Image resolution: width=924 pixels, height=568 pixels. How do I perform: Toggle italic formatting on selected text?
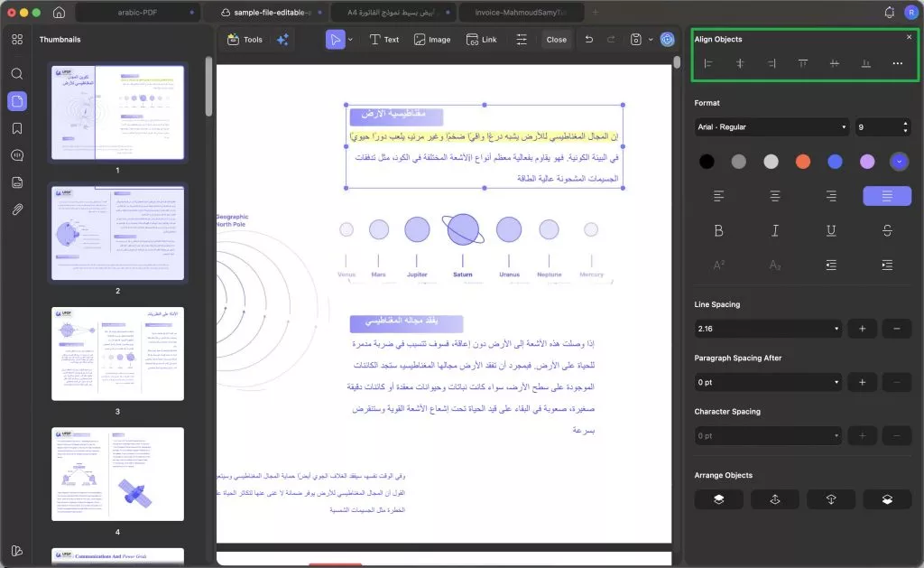pos(775,230)
